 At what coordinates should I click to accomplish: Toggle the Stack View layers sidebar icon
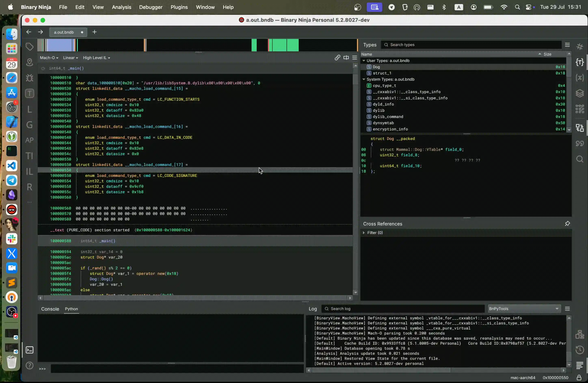point(580,94)
